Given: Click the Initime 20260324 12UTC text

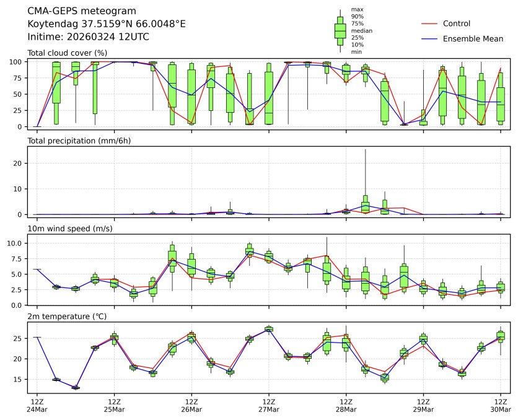Looking at the screenshot, I should 89,37.
